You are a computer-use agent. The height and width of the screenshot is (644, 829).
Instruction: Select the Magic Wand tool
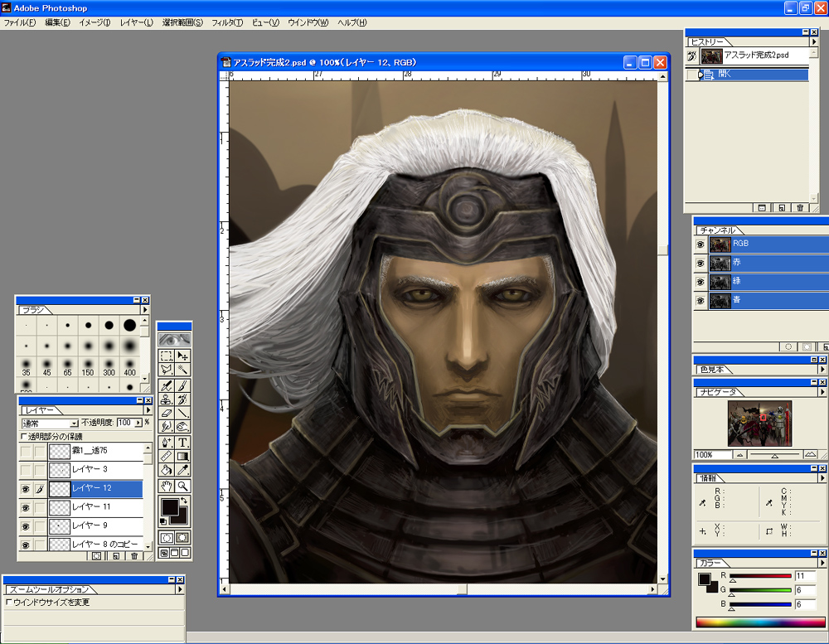182,370
